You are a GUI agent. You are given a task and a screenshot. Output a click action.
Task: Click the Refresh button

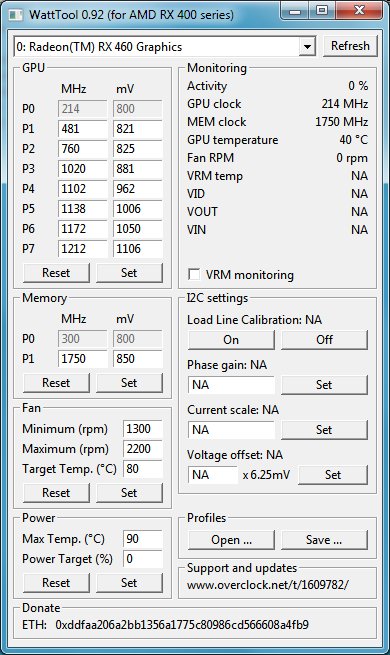pyautogui.click(x=350, y=46)
